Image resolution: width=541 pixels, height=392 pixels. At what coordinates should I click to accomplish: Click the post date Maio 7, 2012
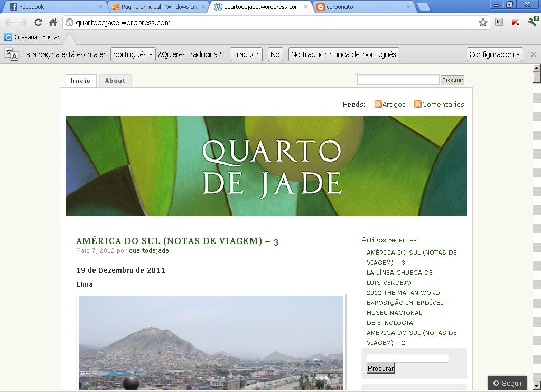point(95,250)
